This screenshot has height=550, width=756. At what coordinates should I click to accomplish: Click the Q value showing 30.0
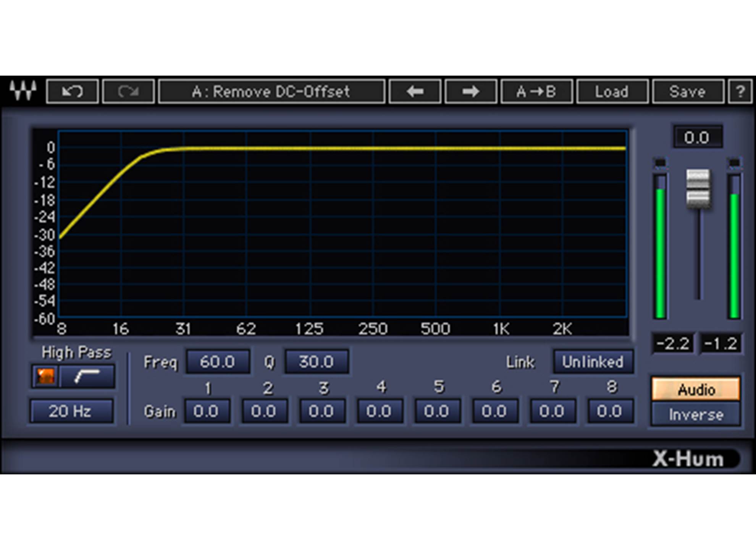(x=316, y=362)
